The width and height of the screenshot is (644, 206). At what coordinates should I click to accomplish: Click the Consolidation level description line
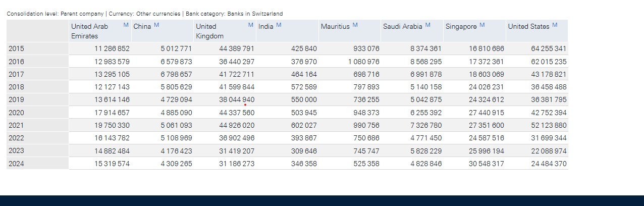tap(144, 14)
